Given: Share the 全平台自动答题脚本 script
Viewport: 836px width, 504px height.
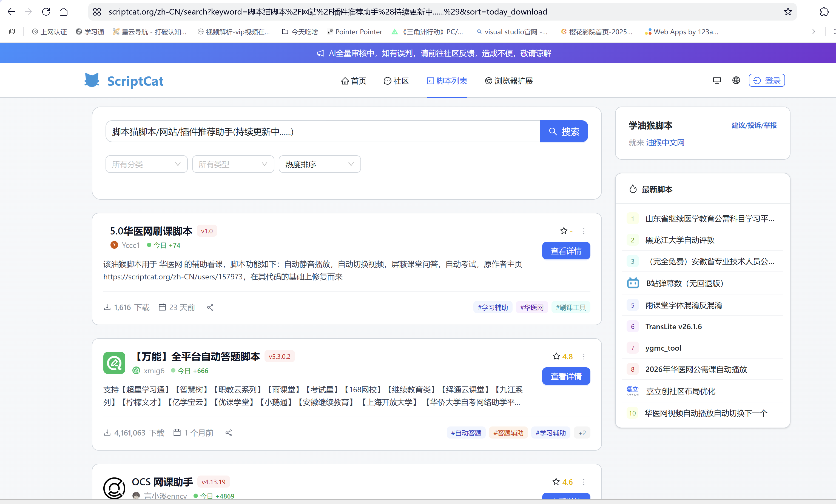Looking at the screenshot, I should [229, 433].
